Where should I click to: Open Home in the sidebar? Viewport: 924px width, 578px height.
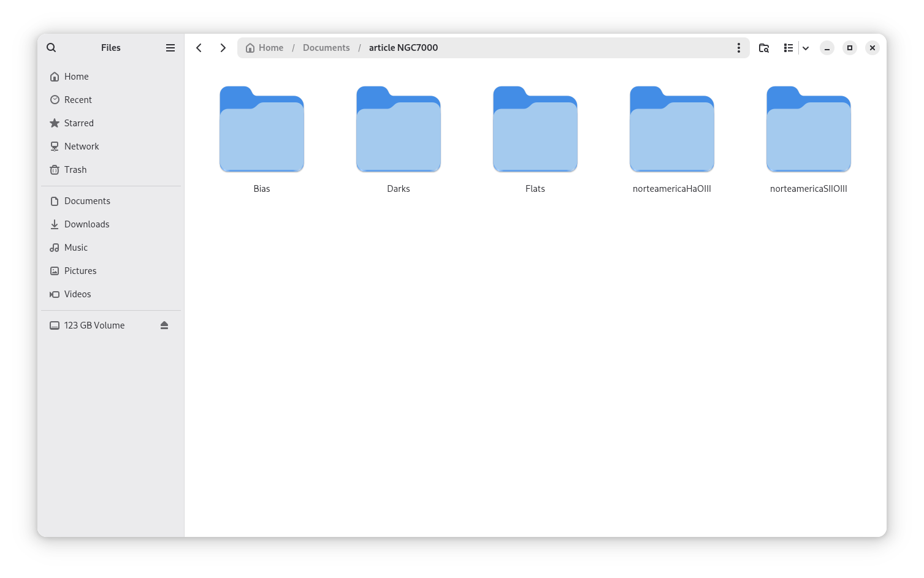(111, 77)
